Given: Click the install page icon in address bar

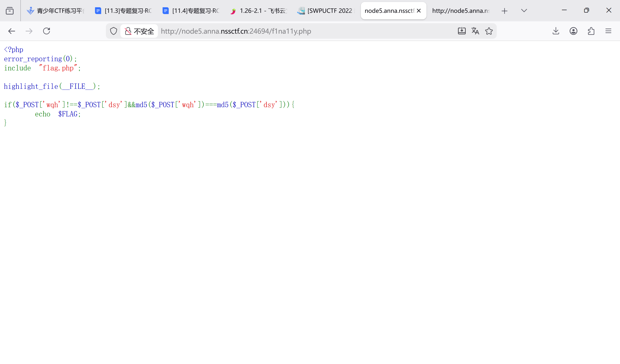Looking at the screenshot, I should pyautogui.click(x=462, y=31).
